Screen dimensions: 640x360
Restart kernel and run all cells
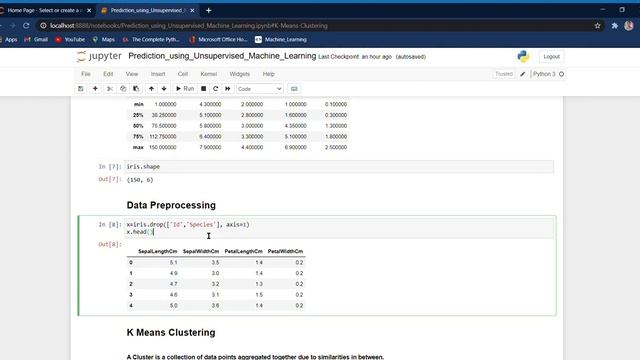tap(228, 89)
